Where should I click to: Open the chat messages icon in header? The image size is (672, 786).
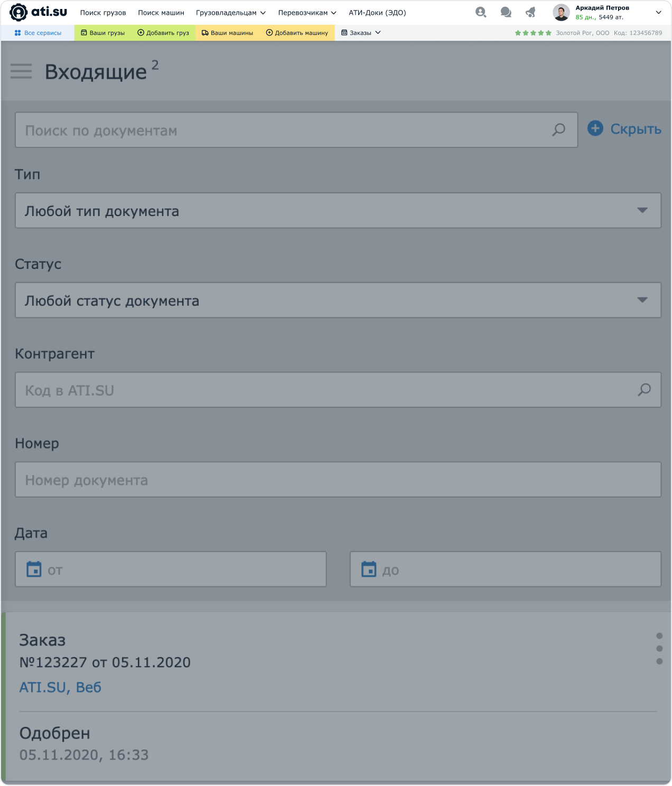pyautogui.click(x=506, y=12)
